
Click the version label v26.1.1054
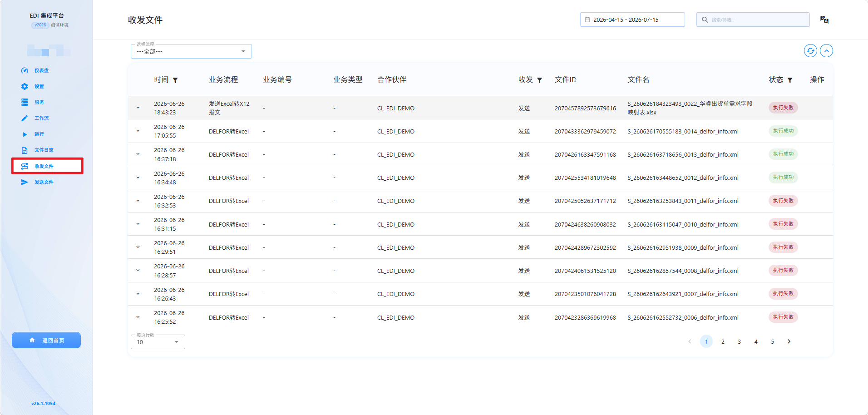coord(43,403)
